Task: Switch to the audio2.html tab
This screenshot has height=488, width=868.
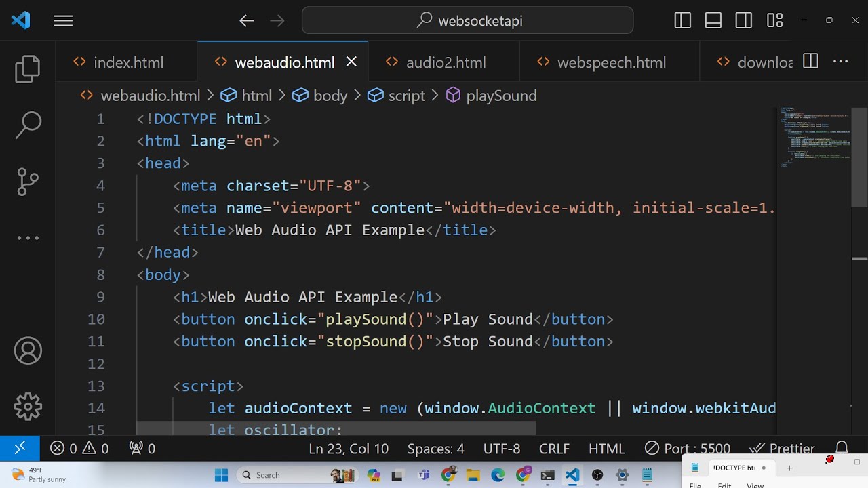Action: point(446,62)
